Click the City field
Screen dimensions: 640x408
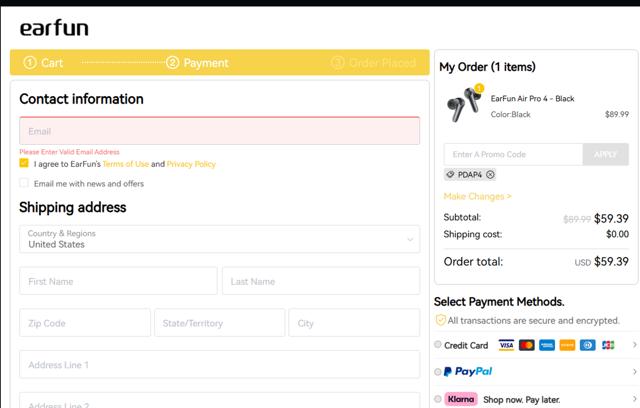click(354, 323)
